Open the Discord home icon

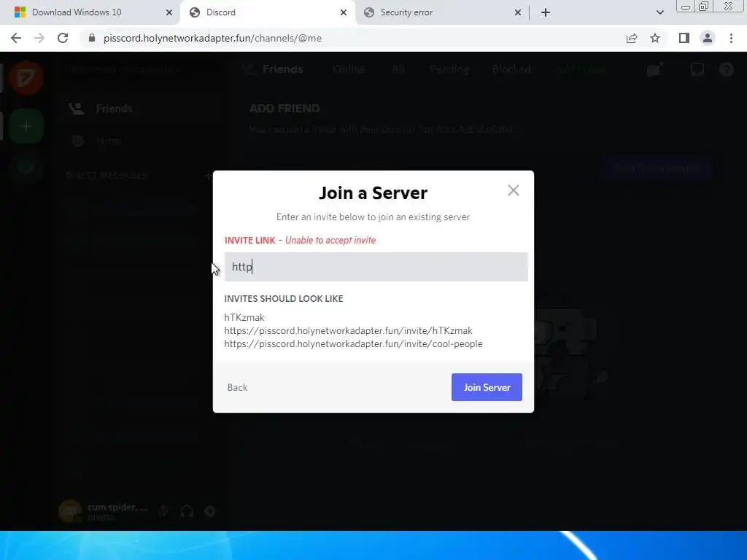click(26, 77)
